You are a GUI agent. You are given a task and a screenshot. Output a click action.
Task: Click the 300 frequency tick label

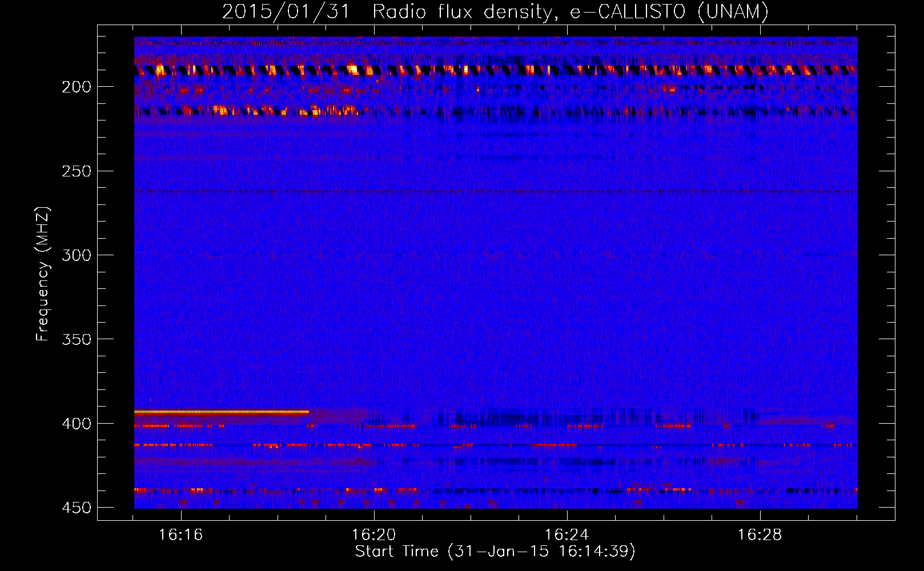click(x=77, y=255)
